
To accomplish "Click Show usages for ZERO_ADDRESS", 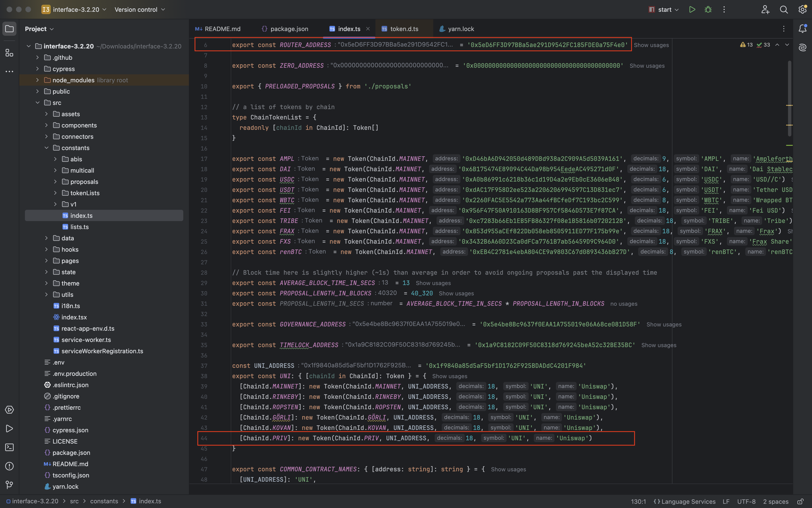I will coord(647,66).
